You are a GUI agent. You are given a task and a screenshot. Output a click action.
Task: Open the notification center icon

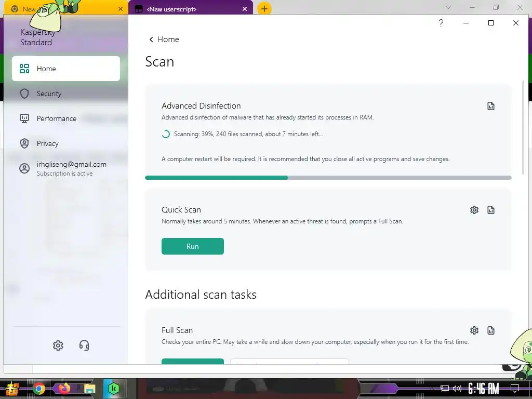tap(515, 389)
